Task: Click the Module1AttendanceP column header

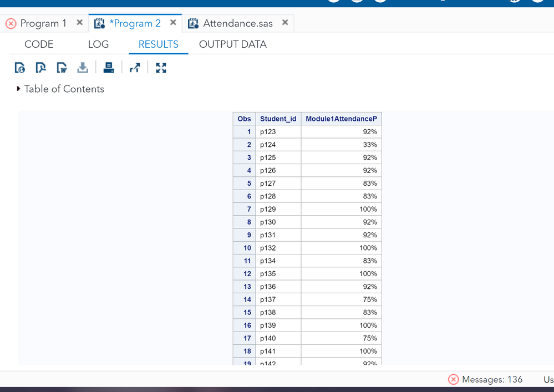Action: point(341,119)
